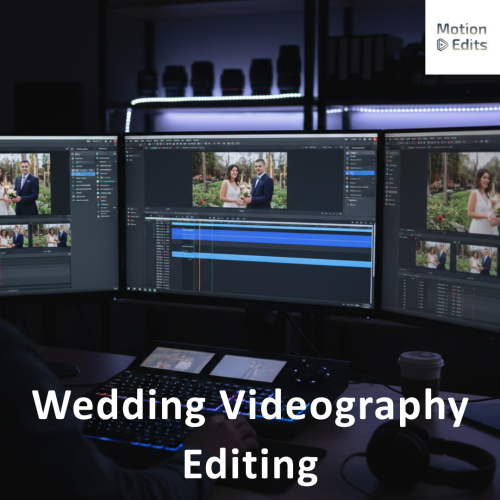The width and height of the screenshot is (500, 500).
Task: Close the center monitor application via red button
Action: click(x=375, y=139)
